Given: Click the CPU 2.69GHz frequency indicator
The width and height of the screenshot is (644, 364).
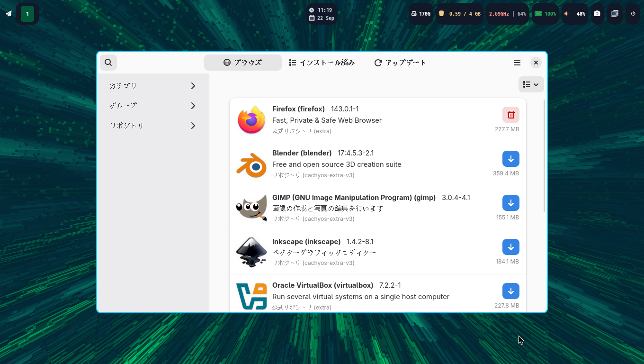Looking at the screenshot, I should coord(508,14).
